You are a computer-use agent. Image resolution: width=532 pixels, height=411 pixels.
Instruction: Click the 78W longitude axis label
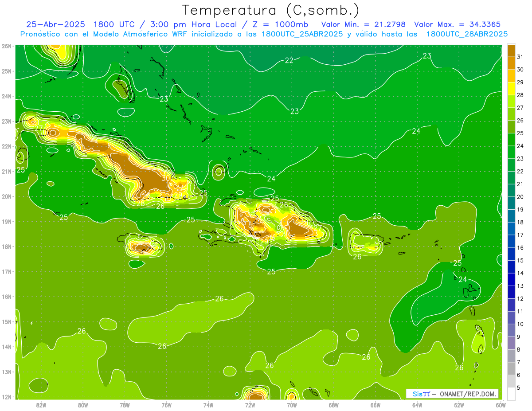[125, 405]
